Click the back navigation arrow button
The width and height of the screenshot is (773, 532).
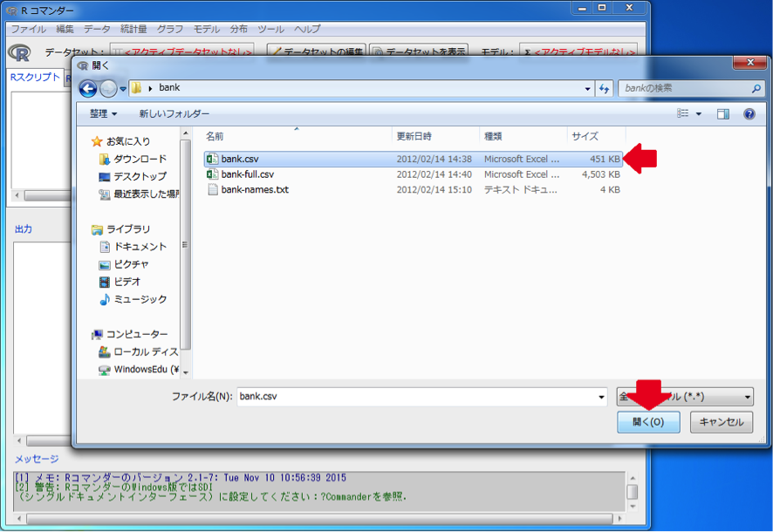[x=88, y=89]
